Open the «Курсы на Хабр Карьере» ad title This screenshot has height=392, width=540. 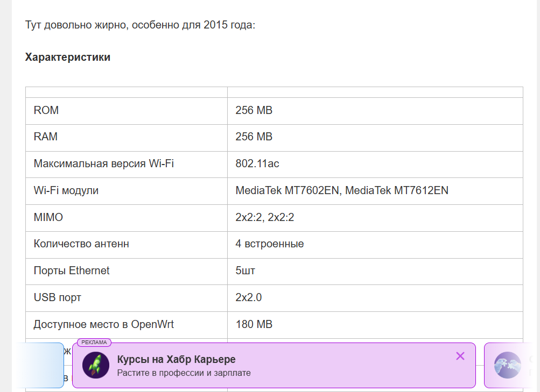click(176, 360)
